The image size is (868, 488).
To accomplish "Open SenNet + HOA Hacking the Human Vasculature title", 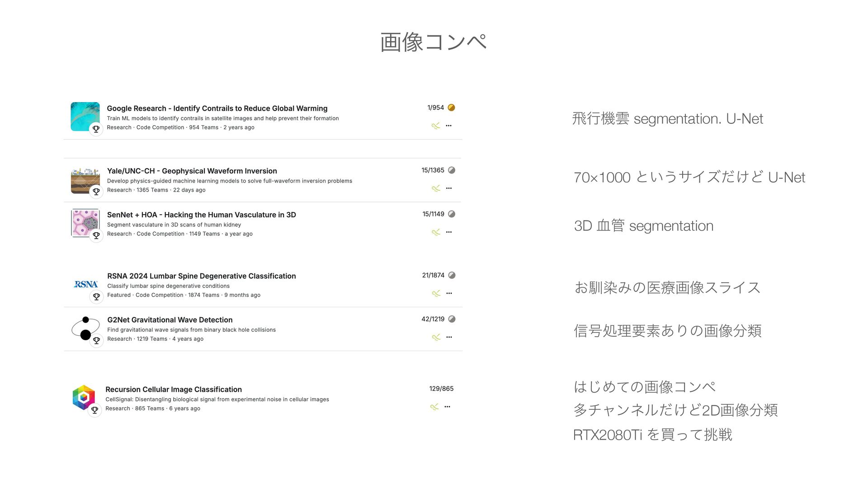I will coord(202,215).
